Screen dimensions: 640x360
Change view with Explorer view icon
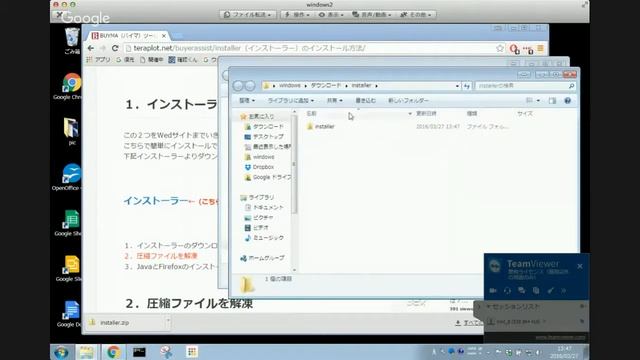point(529,100)
